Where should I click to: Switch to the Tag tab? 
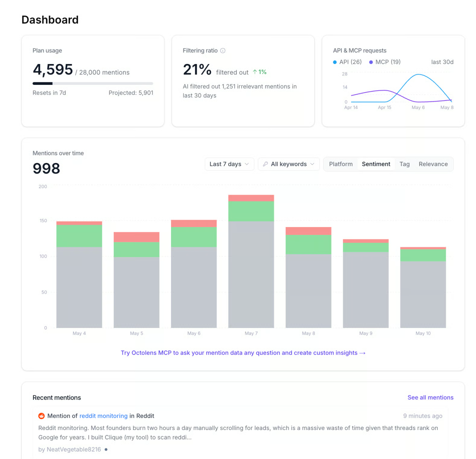[405, 164]
